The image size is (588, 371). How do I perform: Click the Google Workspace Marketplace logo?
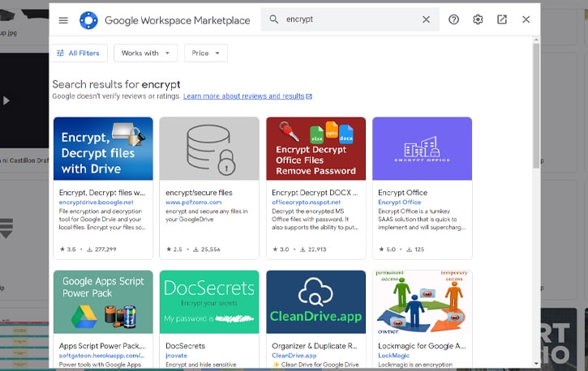point(88,20)
